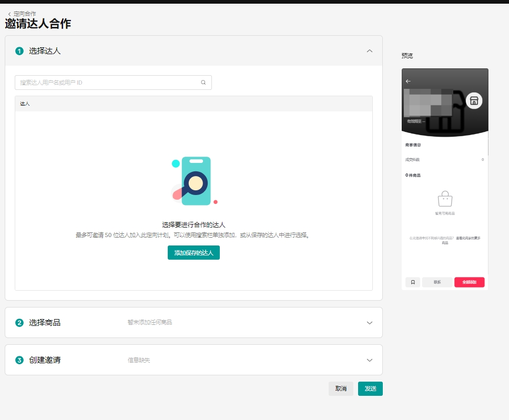
Task: Click the shopping bag icon in the preview
Action: coord(445,199)
